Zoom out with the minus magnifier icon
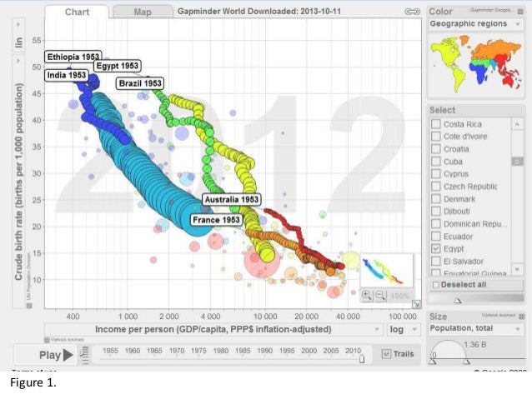Screen dimensions: 532x399 coord(380,296)
